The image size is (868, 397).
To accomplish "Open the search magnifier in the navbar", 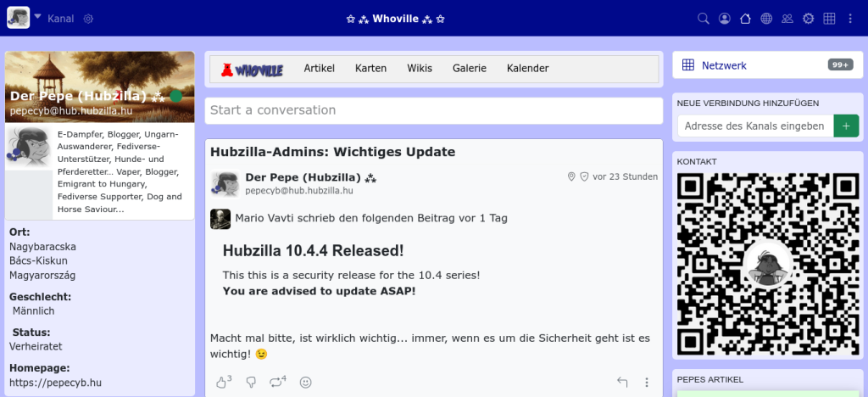I will [703, 19].
